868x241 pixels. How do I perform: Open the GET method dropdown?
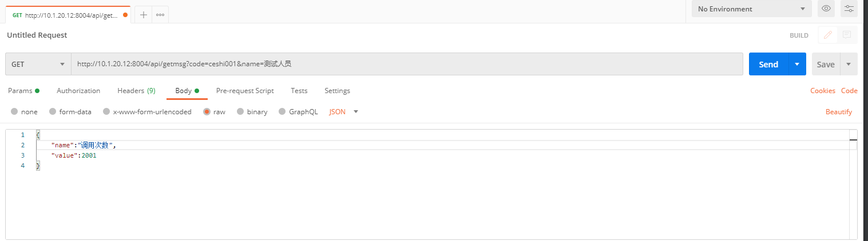point(38,65)
